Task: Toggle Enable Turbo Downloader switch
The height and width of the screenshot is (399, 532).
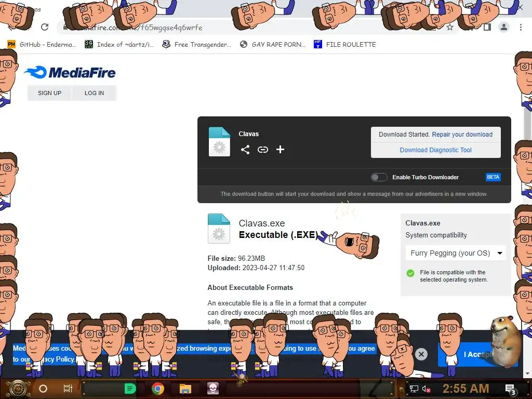Action: click(379, 177)
